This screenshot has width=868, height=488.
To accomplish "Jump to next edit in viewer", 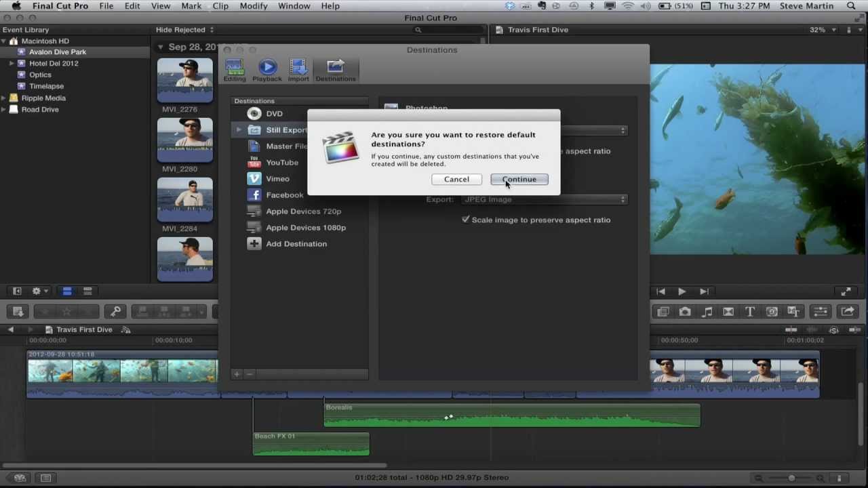I will point(704,291).
